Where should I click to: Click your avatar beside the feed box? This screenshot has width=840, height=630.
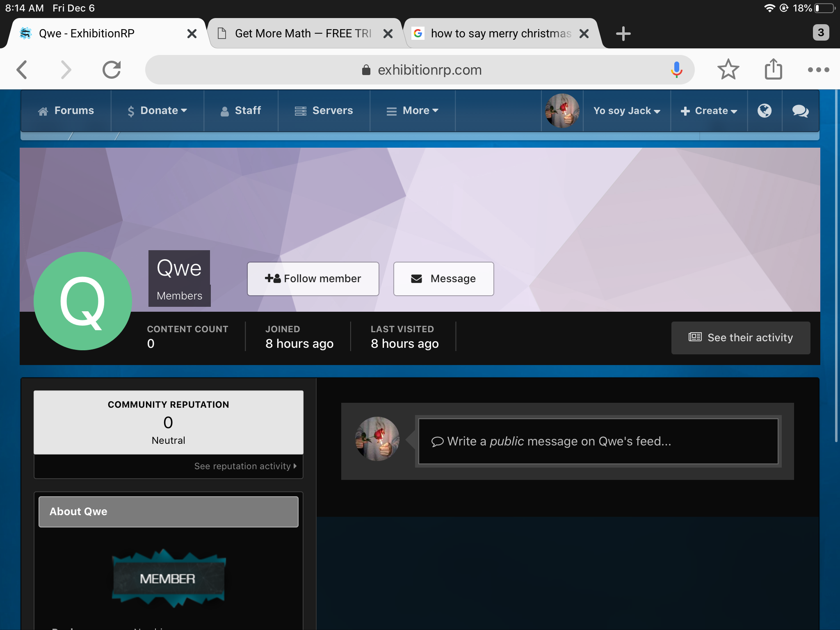point(377,439)
